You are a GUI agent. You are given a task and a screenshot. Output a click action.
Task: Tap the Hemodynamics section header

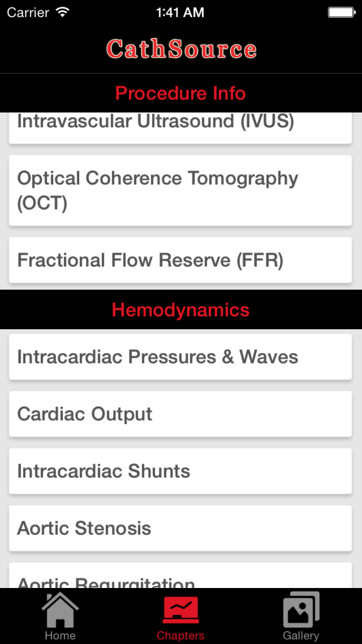(181, 309)
